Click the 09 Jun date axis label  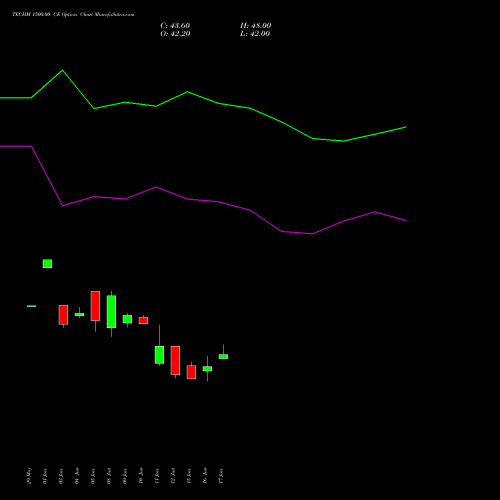[125, 476]
